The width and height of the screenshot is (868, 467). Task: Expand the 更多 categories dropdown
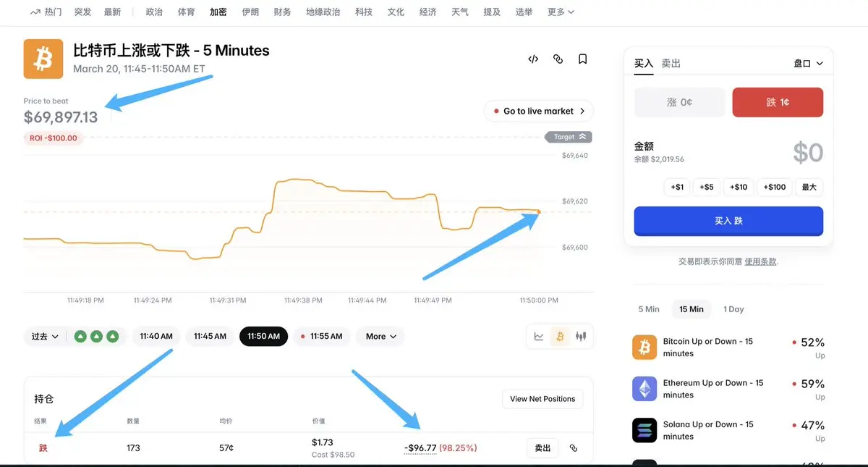(x=561, y=12)
